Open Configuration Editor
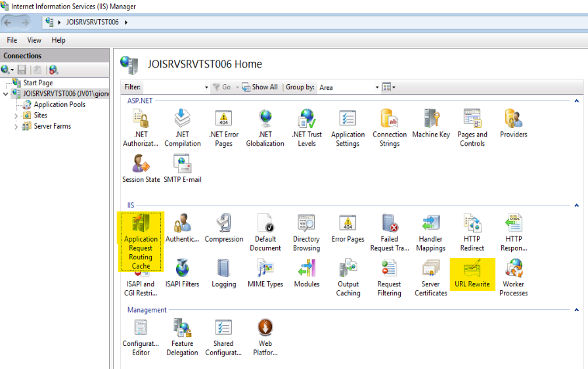 141,337
